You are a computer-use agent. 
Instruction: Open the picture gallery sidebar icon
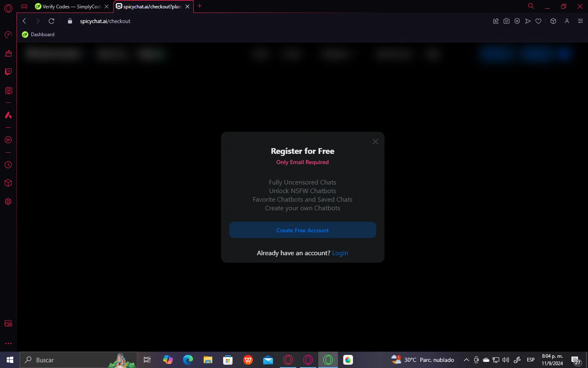[8, 323]
